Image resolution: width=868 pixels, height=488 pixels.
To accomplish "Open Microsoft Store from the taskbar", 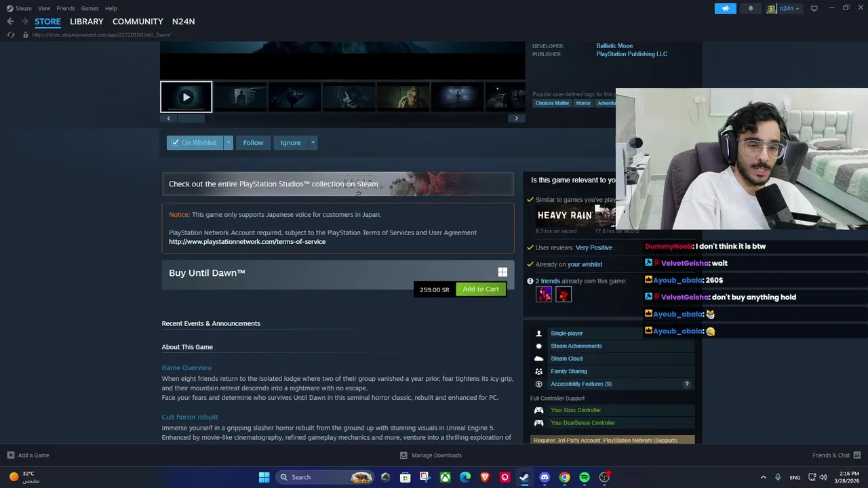I will 405,477.
